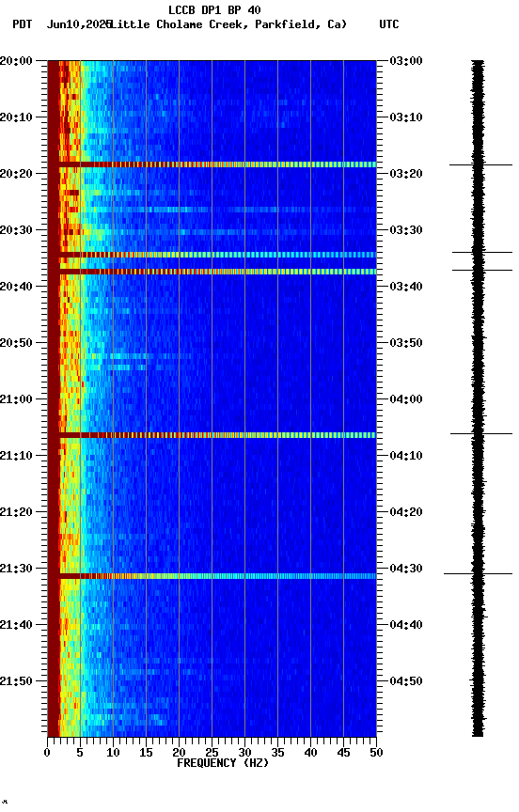Click the 21:20 PDT time label
519x812 pixels.
16,512
